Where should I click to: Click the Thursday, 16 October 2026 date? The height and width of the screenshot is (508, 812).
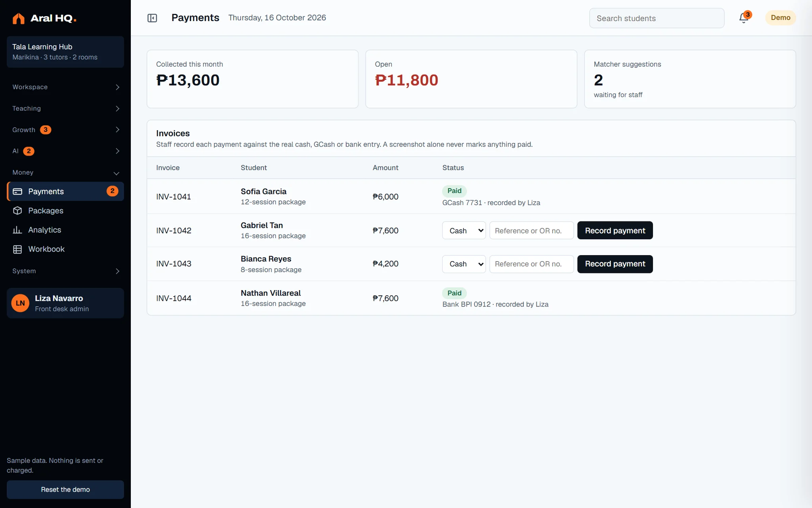[x=277, y=18]
